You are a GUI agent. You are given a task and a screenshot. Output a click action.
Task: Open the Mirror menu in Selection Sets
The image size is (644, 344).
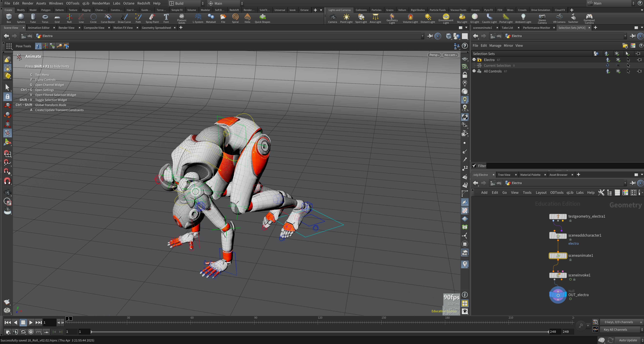click(x=508, y=46)
